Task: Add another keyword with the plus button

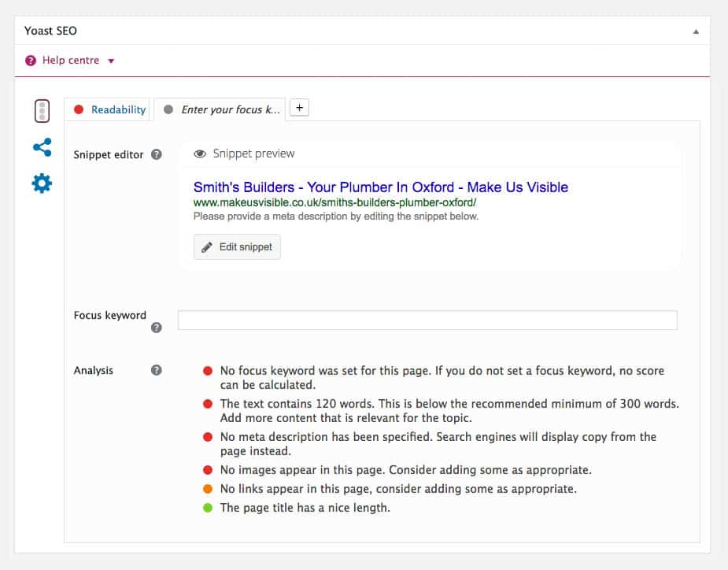Action: [300, 108]
